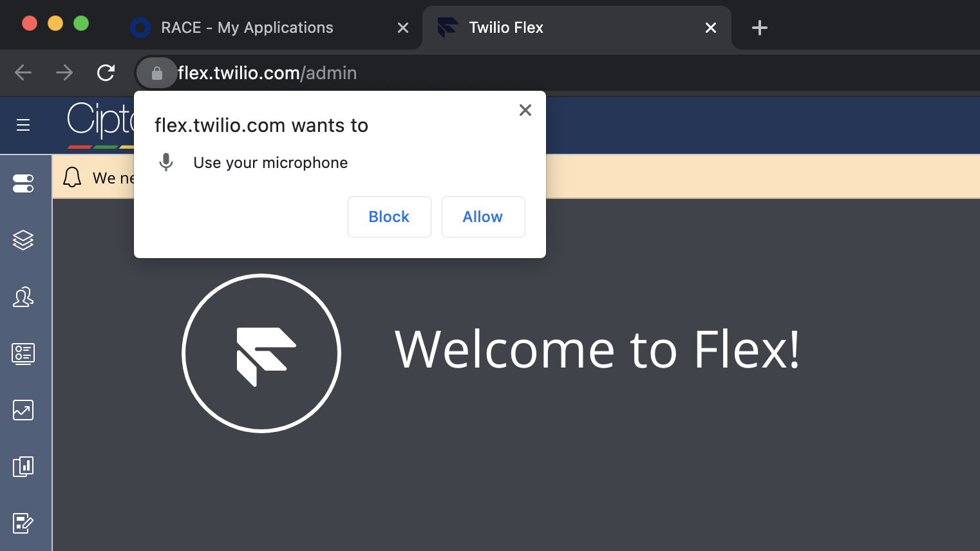Screen dimensions: 980x551
Task: Open the trending chart sidebar icon
Action: click(x=23, y=410)
